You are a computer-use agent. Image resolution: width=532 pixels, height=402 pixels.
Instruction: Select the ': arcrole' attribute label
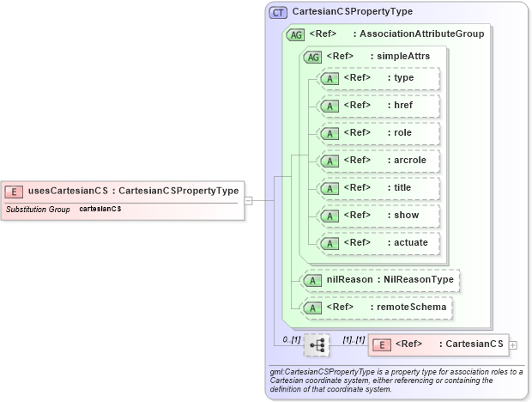click(x=407, y=161)
